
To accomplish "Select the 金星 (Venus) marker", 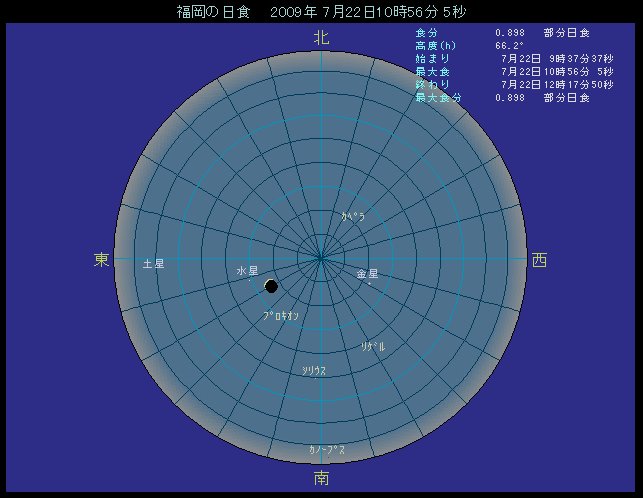I will [x=367, y=274].
